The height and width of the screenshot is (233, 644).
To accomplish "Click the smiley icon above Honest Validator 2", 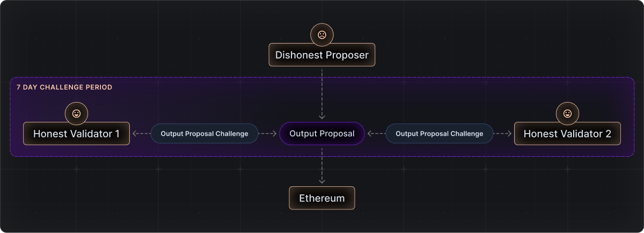I will coord(567,114).
